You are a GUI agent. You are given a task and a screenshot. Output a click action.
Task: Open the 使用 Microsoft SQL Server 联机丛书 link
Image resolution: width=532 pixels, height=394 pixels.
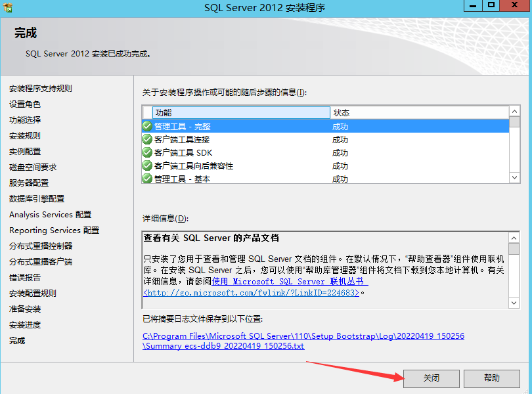[290, 281]
